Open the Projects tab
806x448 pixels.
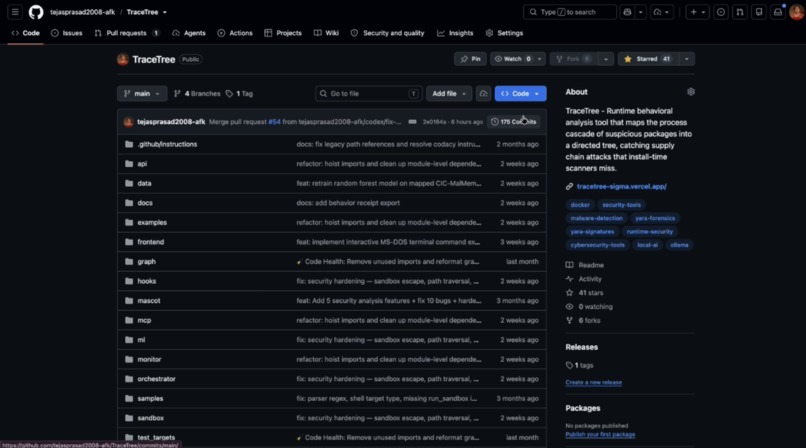click(283, 33)
